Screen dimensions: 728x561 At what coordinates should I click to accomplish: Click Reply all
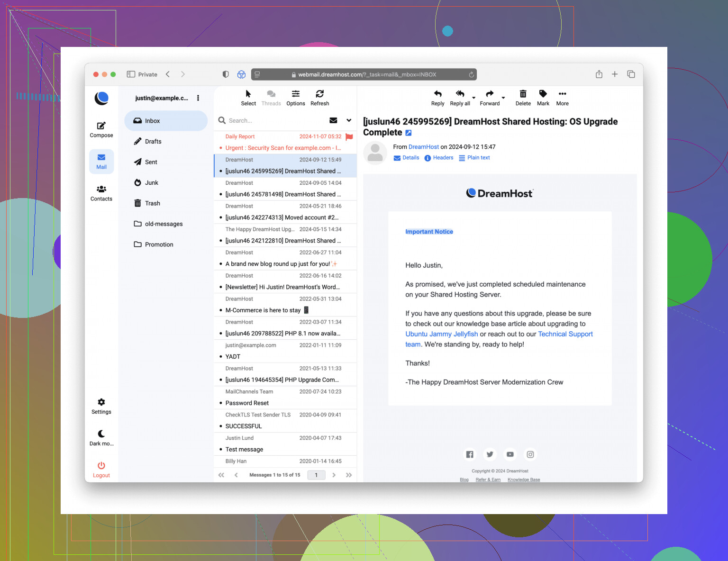460,98
